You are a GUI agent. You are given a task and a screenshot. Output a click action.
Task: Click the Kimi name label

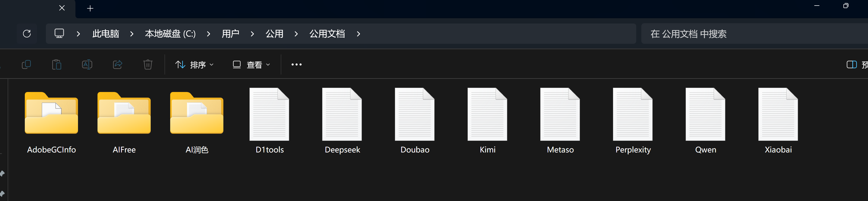tap(488, 150)
